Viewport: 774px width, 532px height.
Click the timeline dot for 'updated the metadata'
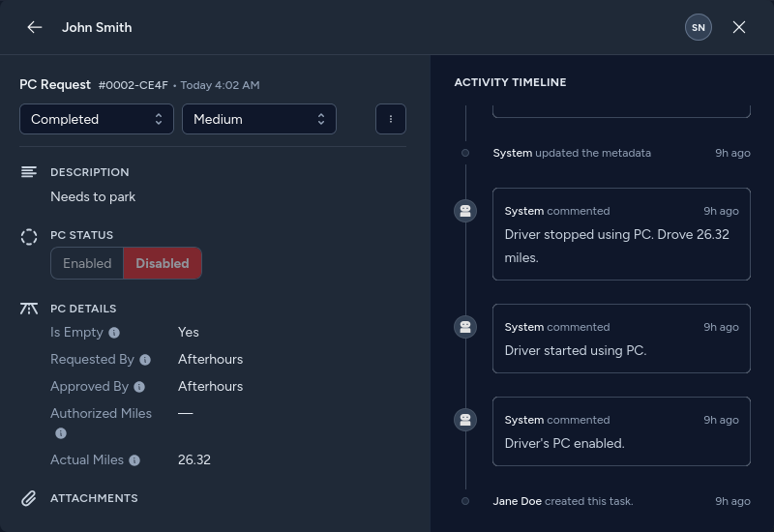465,153
